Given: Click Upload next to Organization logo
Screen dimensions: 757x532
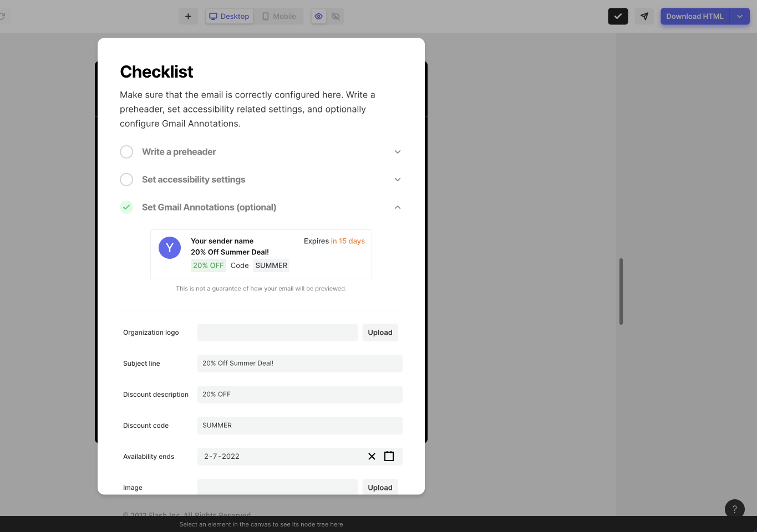Looking at the screenshot, I should click(380, 332).
